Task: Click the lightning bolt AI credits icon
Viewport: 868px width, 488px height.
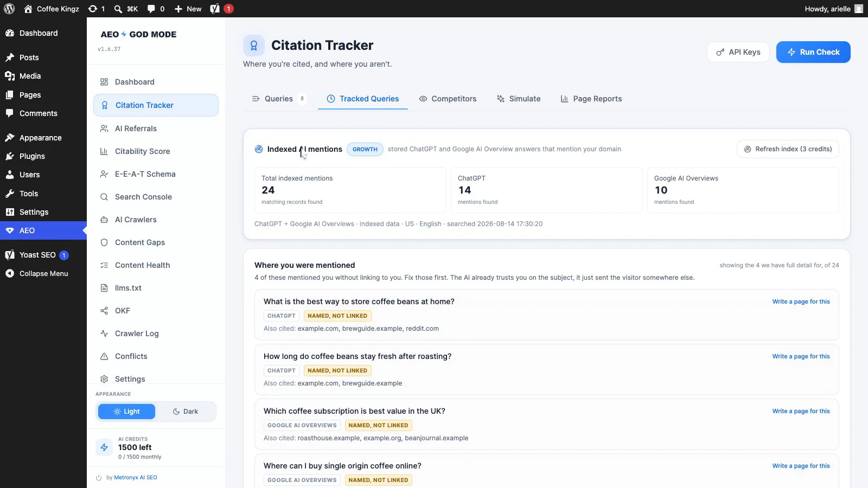Action: pyautogui.click(x=104, y=447)
